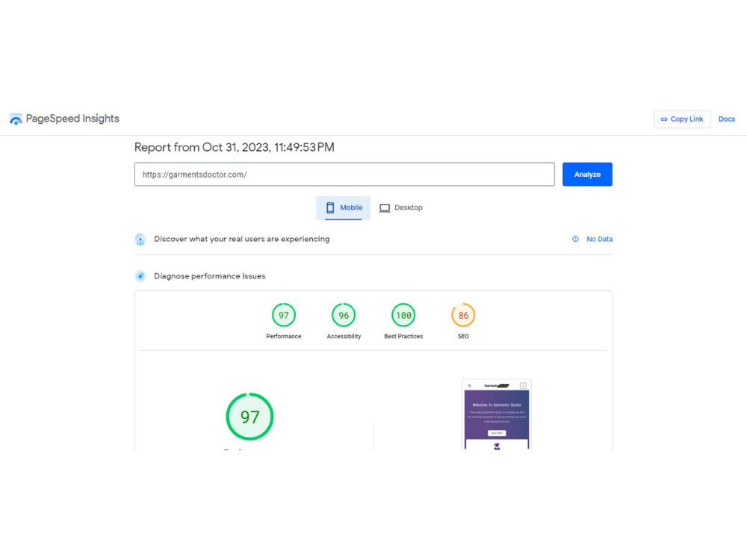The image size is (747, 560).
Task: Click the blue Analyze button
Action: 587,174
